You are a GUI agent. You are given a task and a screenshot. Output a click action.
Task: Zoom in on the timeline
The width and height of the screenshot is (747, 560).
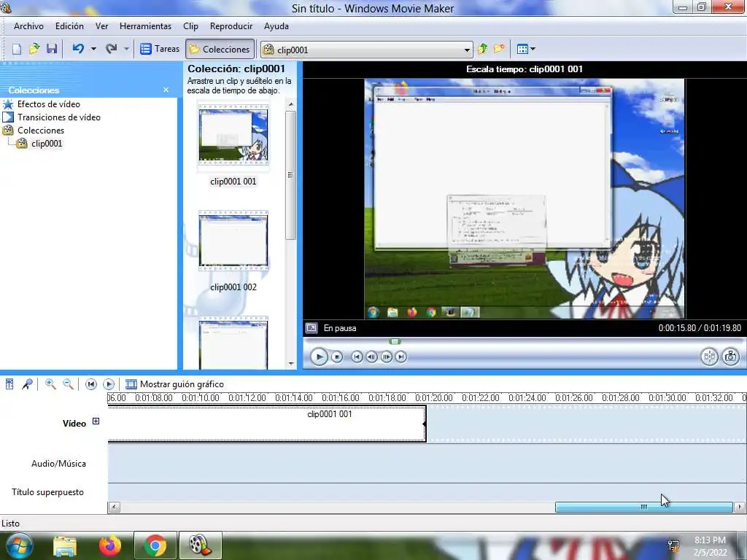(50, 384)
